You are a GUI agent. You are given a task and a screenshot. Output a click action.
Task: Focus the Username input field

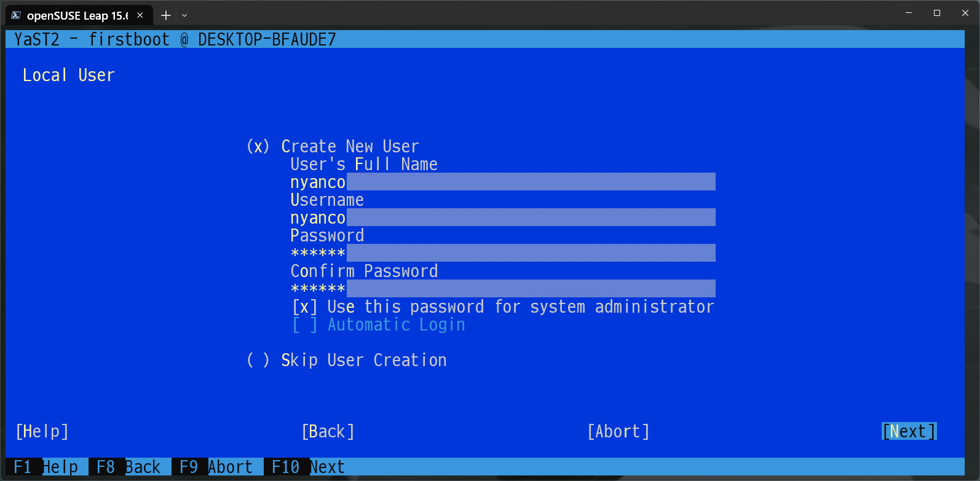tap(503, 217)
